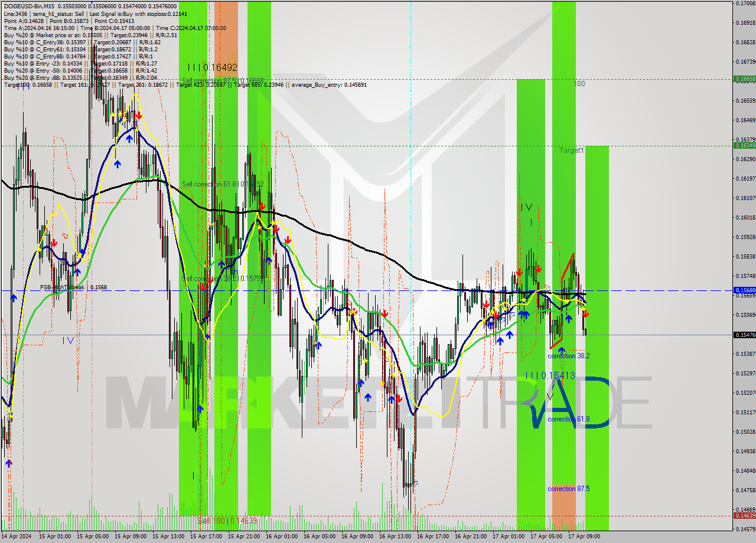
Task: Click the blue 'correction 87.5' label
Action: pyautogui.click(x=568, y=489)
